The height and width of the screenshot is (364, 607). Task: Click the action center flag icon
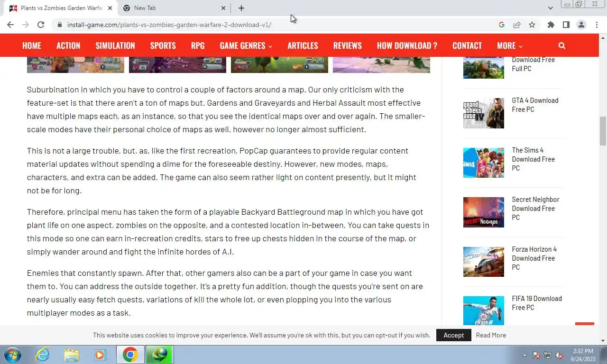click(x=536, y=355)
